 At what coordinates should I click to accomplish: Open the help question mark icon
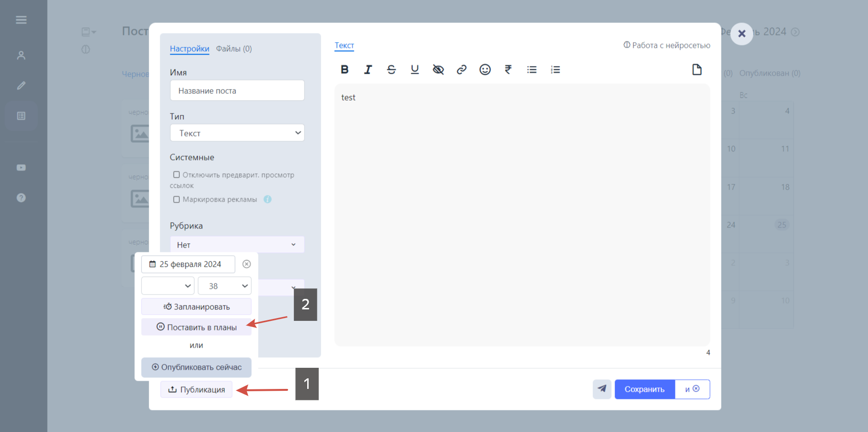21,197
